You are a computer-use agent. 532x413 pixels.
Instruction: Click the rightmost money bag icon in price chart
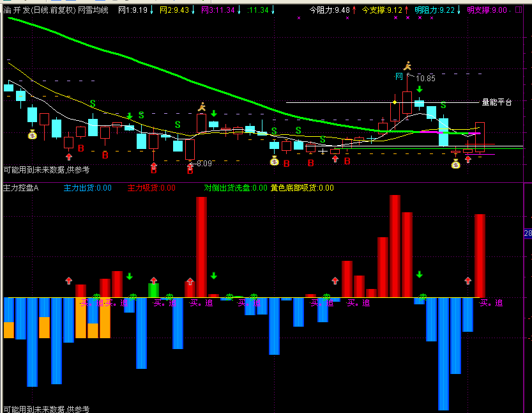click(x=455, y=164)
